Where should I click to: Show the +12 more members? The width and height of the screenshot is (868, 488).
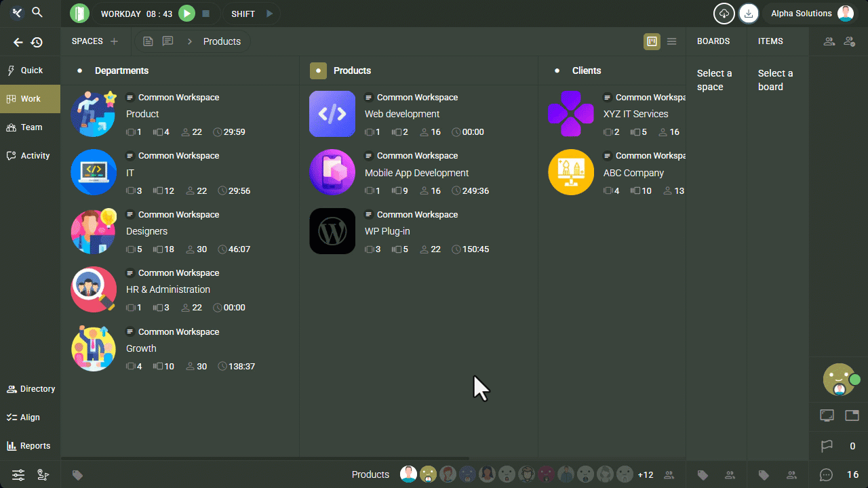tap(646, 474)
